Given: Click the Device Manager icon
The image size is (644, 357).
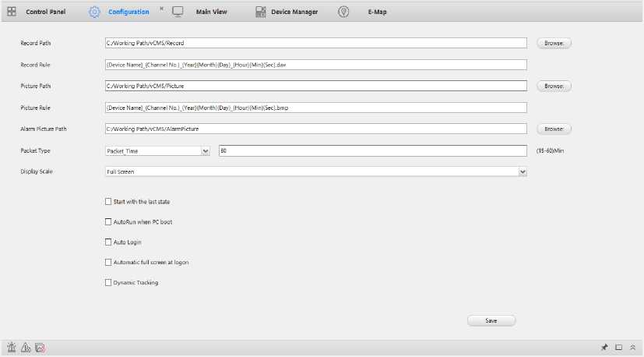Looking at the screenshot, I should click(x=259, y=12).
